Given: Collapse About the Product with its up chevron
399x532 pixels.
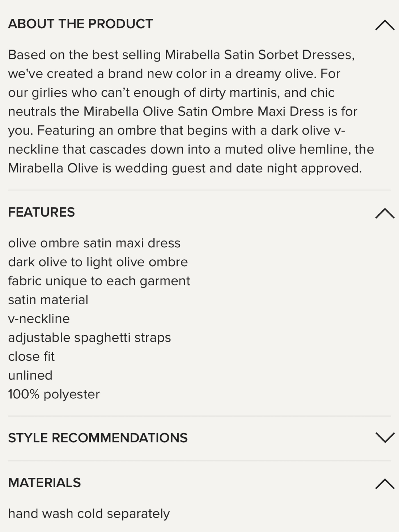Looking at the screenshot, I should click(385, 25).
